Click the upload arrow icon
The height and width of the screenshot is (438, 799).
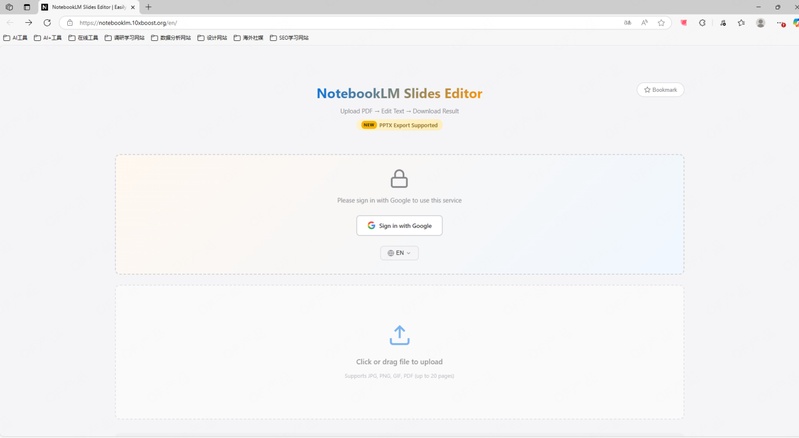coord(400,336)
